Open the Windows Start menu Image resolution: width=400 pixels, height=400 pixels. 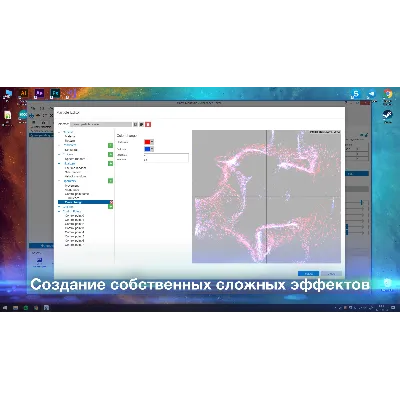coord(5,308)
